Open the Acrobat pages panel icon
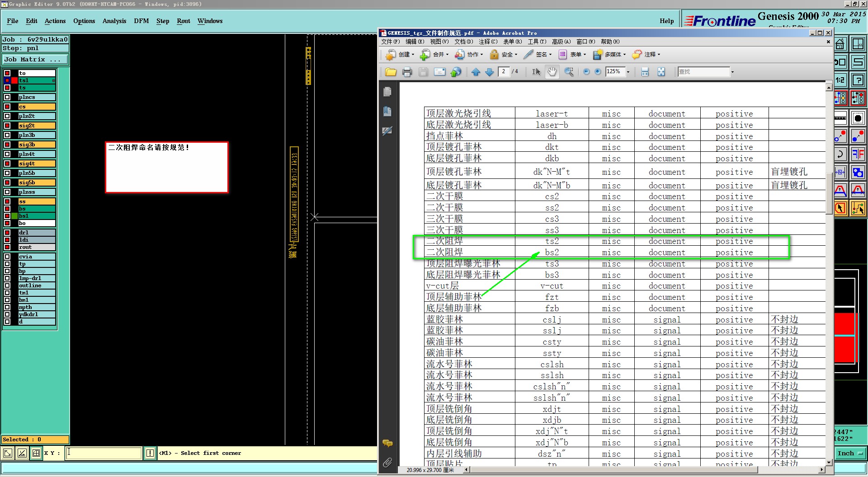The image size is (868, 477). pos(387,92)
